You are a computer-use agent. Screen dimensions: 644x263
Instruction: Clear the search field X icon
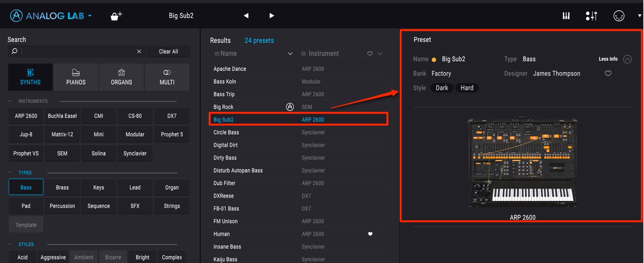139,51
